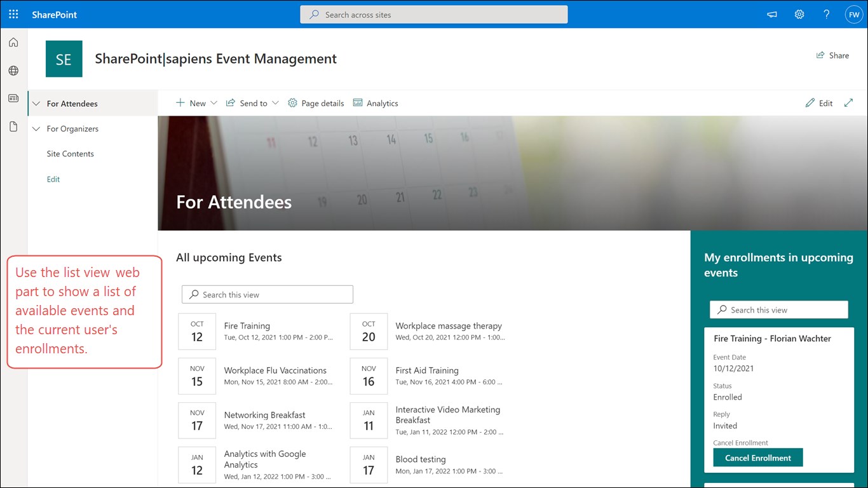
Task: Open the Networking Breakfast event
Action: tap(264, 415)
